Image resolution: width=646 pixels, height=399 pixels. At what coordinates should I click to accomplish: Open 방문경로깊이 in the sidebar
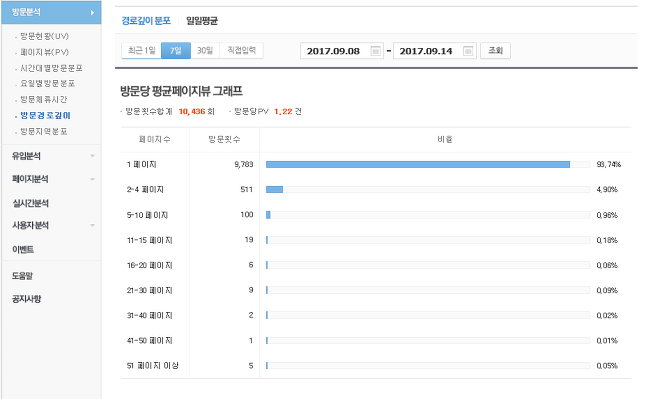coord(45,115)
